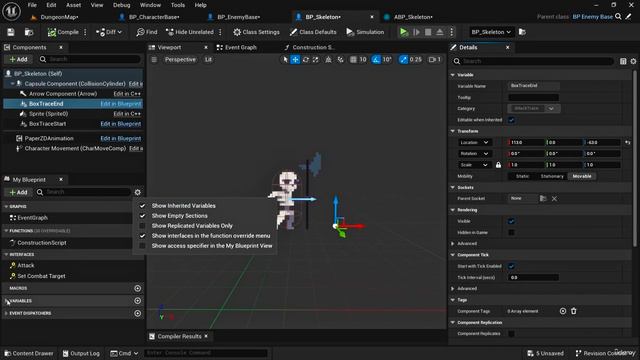
Task: Collapse the Transform section in Details
Action: [x=453, y=131]
